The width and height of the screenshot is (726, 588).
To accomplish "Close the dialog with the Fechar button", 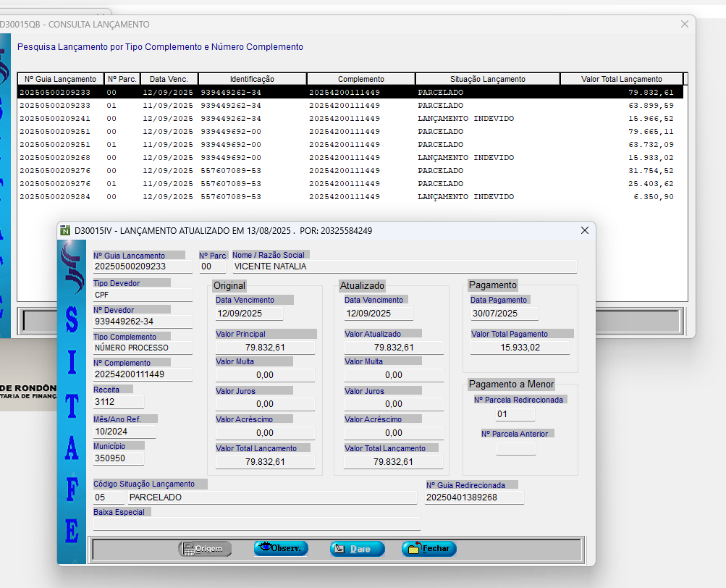I will 429,549.
